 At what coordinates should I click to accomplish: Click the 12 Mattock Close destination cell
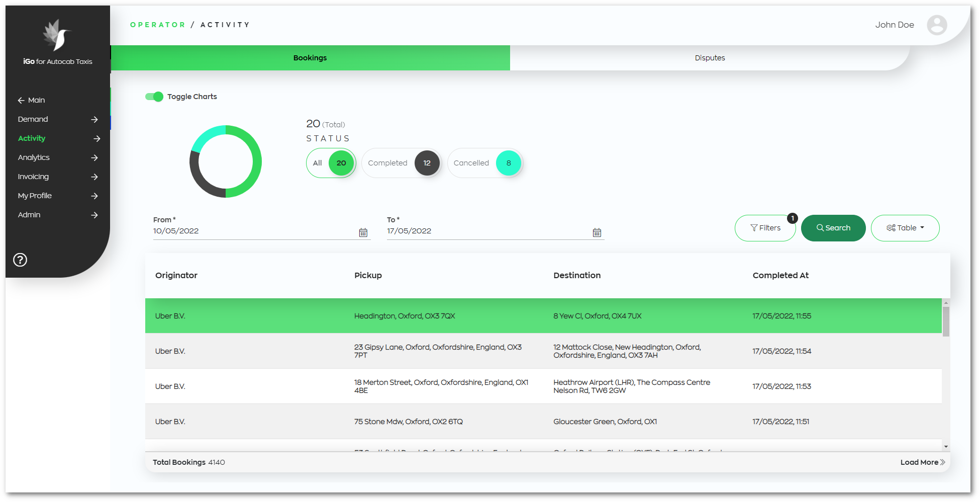(x=627, y=351)
